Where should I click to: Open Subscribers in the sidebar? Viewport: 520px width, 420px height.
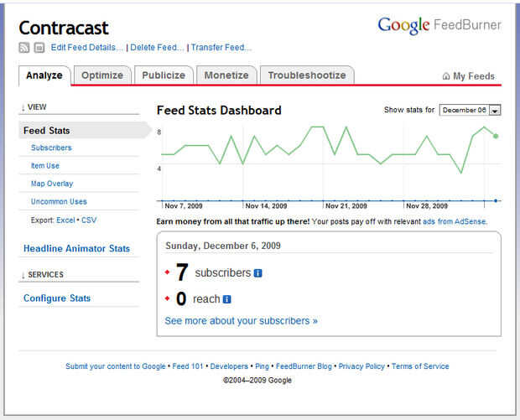pyautogui.click(x=51, y=148)
